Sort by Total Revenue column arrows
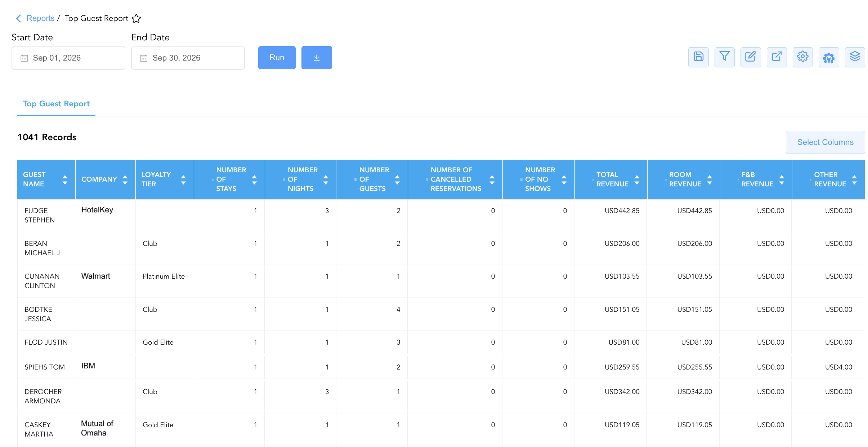Image resolution: width=868 pixels, height=447 pixels. coord(637,180)
